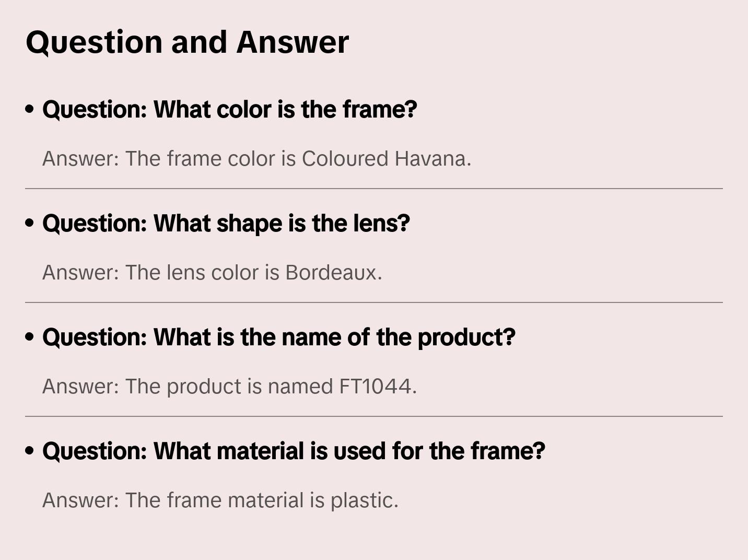Expand the "What is the name of the product?" question
The height and width of the screenshot is (560, 748).
278,337
